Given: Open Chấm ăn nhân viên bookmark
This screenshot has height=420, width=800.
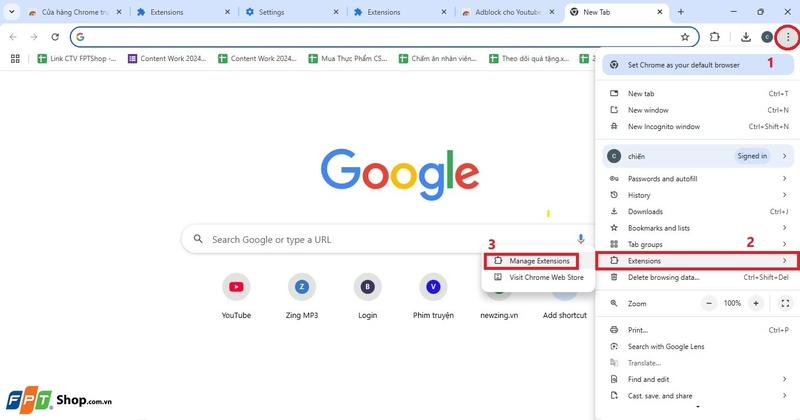Looking at the screenshot, I should pyautogui.click(x=438, y=59).
